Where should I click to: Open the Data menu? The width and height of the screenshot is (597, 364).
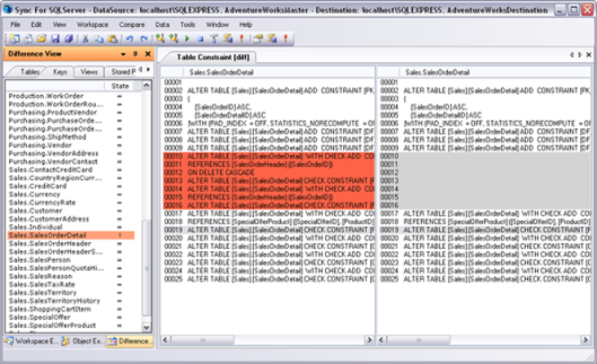tap(162, 25)
